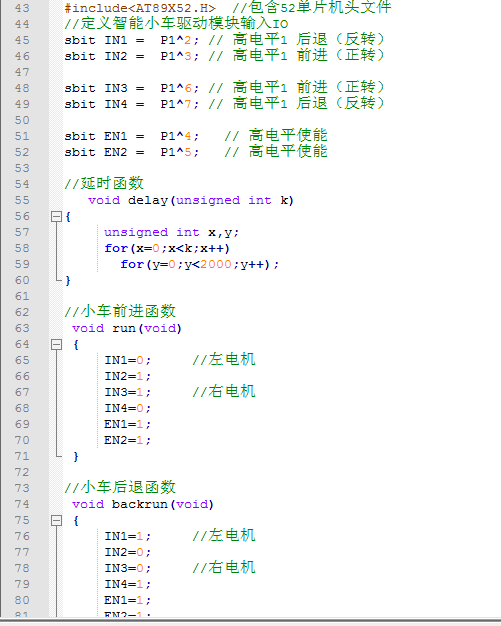This screenshot has height=626, width=501.
Task: Click the '// 高电平1 前进（正转）' comment on line 48
Action: pos(296,87)
